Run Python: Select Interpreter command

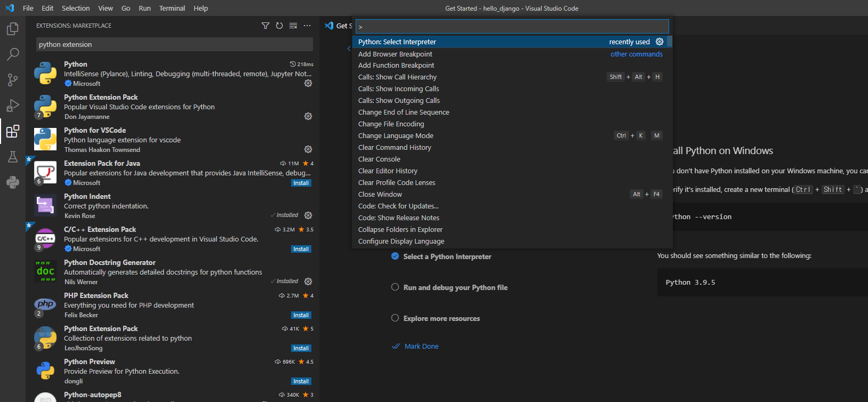(x=509, y=42)
